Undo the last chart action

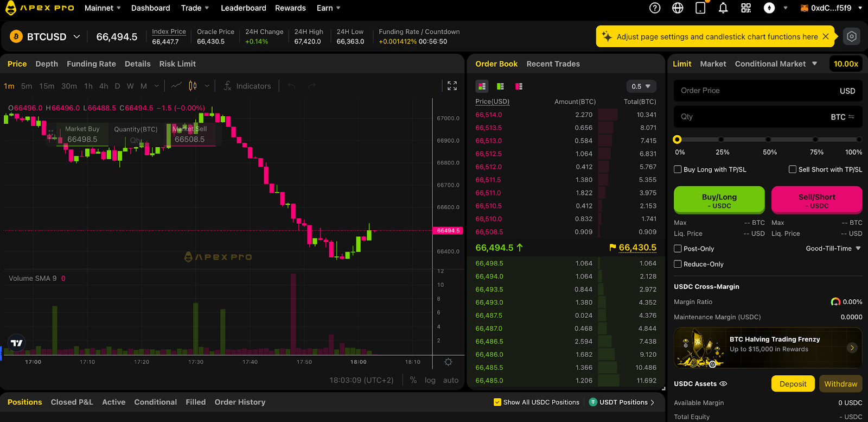point(291,86)
